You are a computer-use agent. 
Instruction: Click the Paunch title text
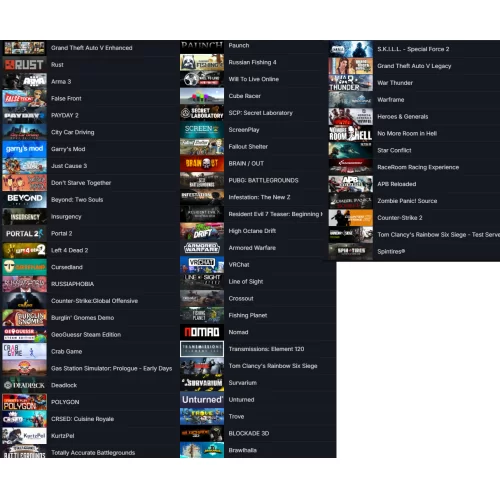pyautogui.click(x=239, y=45)
